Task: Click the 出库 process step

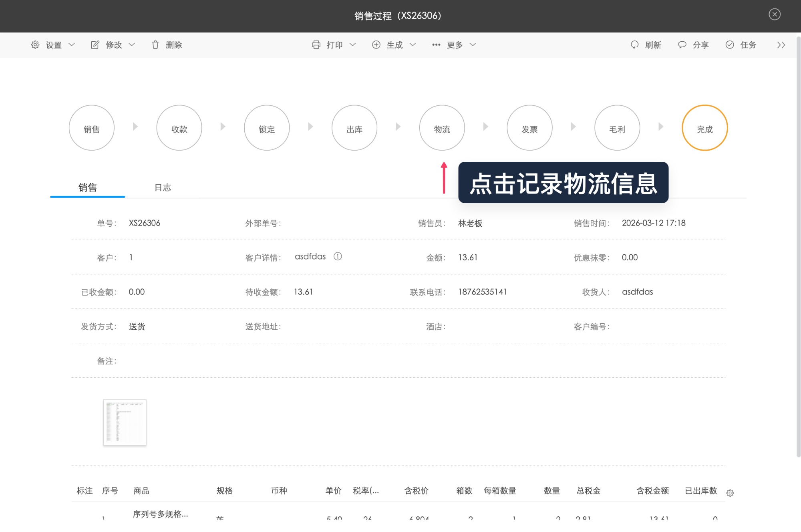Action: 354,128
